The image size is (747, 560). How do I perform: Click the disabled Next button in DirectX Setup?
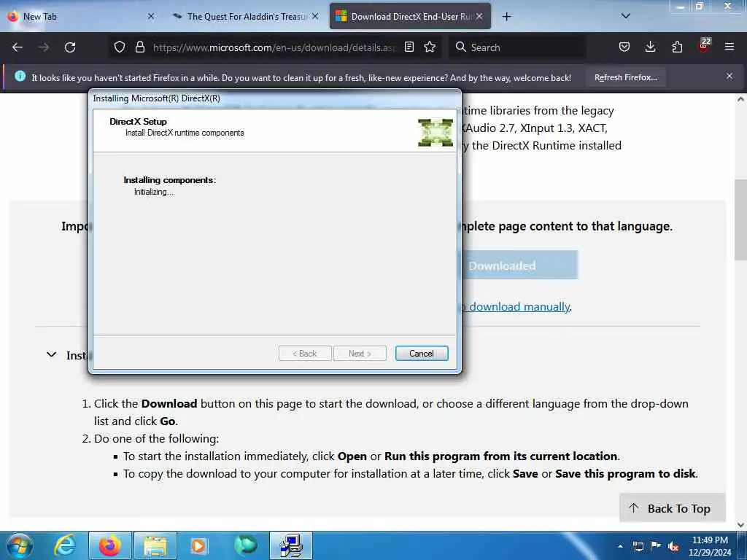pos(360,354)
